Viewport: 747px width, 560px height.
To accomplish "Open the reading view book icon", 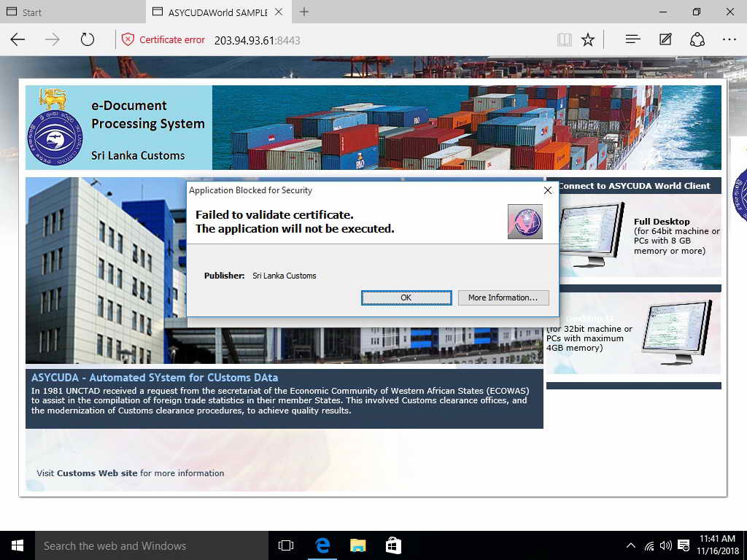I will click(x=565, y=39).
